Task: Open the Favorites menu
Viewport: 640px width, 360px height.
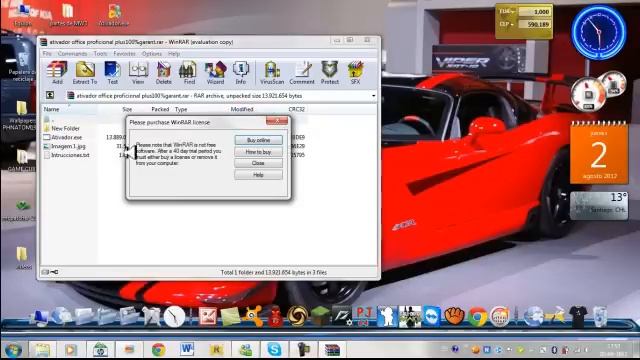Action: pyautogui.click(x=124, y=53)
